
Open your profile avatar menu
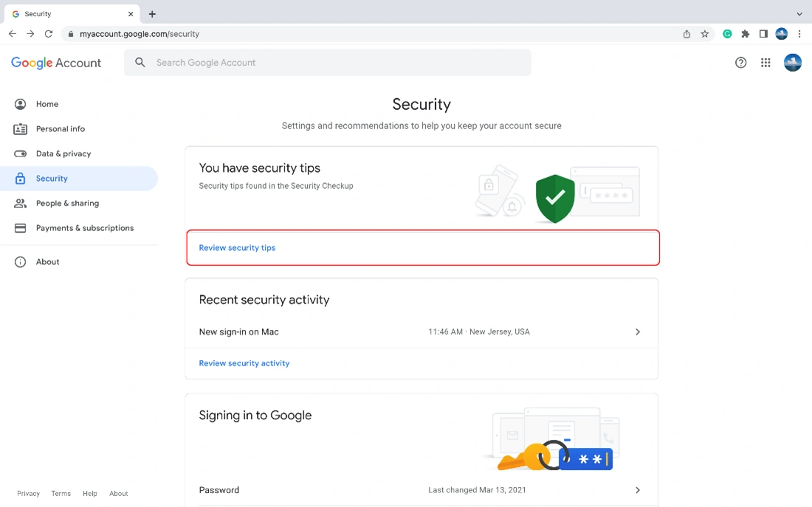click(x=793, y=63)
